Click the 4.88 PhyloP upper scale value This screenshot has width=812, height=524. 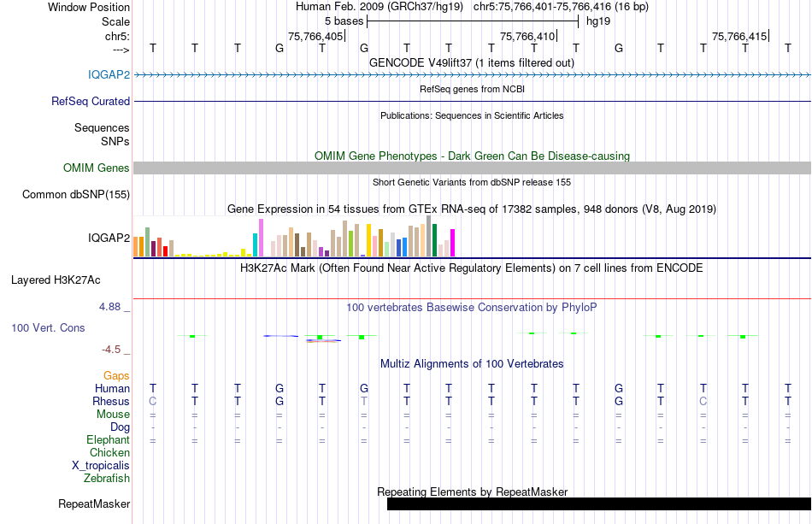pos(109,307)
